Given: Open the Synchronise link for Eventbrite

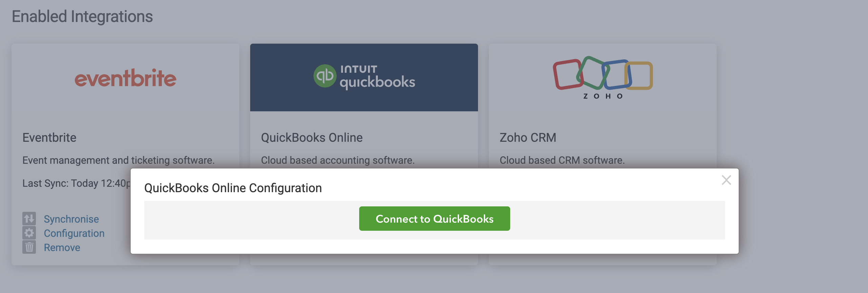Looking at the screenshot, I should pyautogui.click(x=71, y=219).
